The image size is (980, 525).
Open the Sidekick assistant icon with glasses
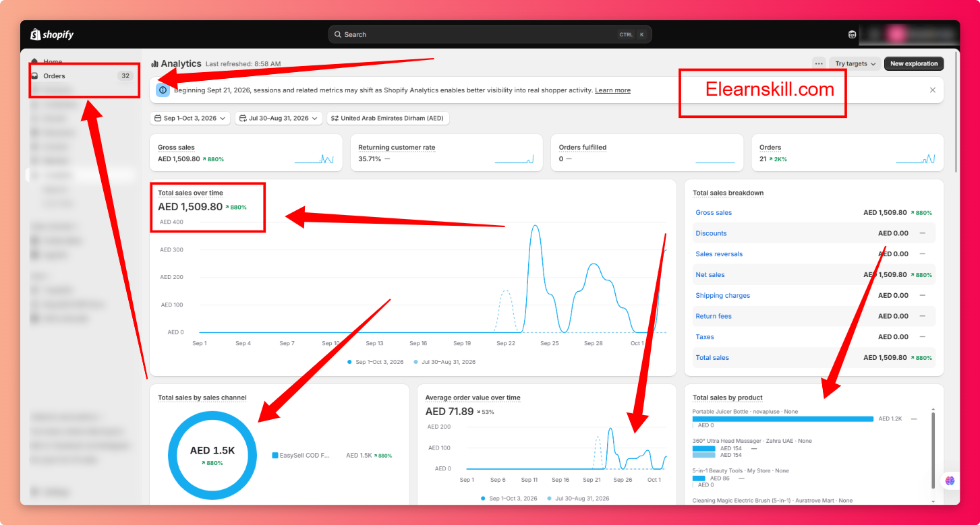coord(853,34)
